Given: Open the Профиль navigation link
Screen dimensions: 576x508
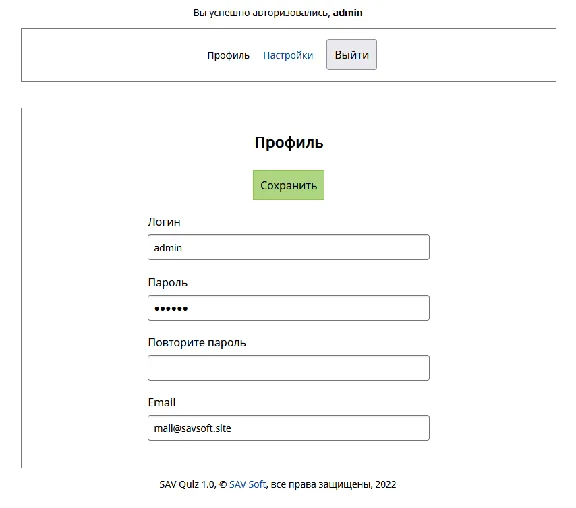Looking at the screenshot, I should [x=228, y=55].
